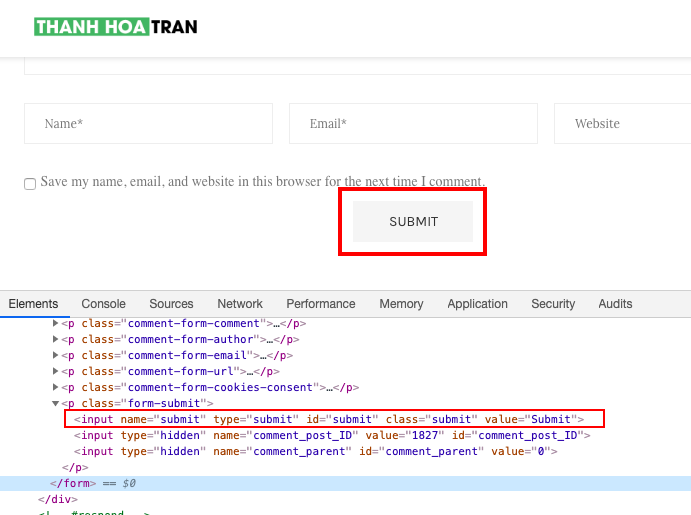Open the Console tab
This screenshot has height=515, width=691.
click(x=104, y=304)
